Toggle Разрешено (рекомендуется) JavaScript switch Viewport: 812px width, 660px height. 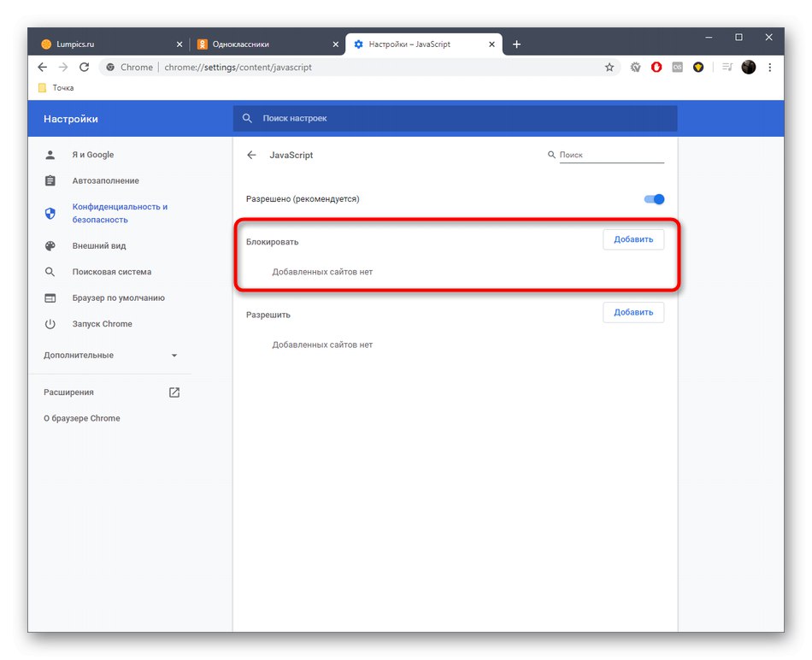(654, 199)
